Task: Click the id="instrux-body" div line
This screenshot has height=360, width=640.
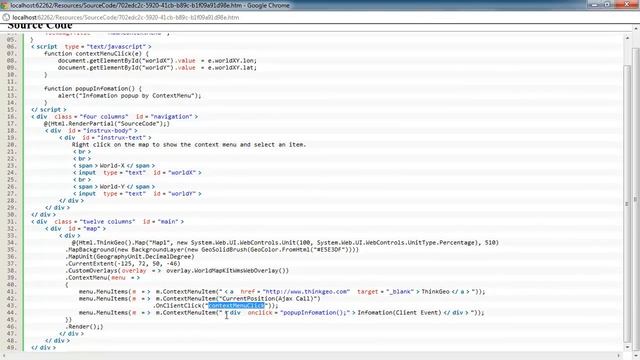Action: click(x=91, y=131)
